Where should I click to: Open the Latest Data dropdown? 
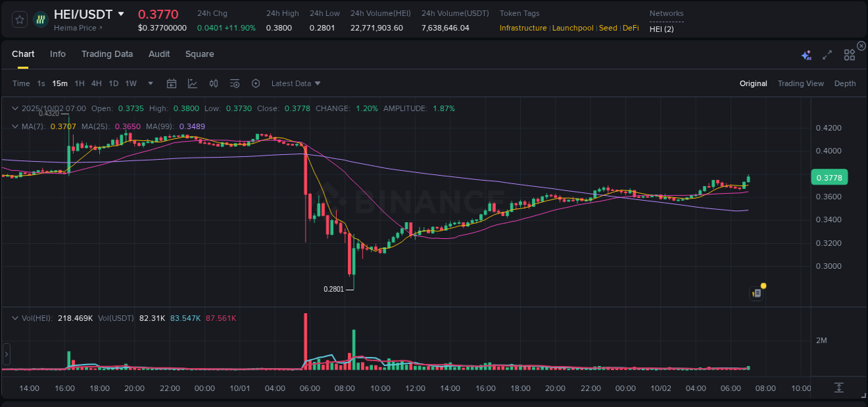[295, 83]
